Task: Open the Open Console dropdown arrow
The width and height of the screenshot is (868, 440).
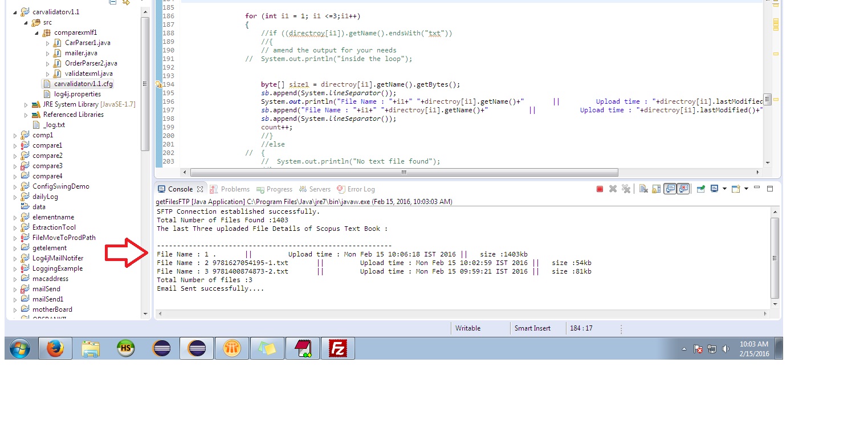Action: pos(746,189)
